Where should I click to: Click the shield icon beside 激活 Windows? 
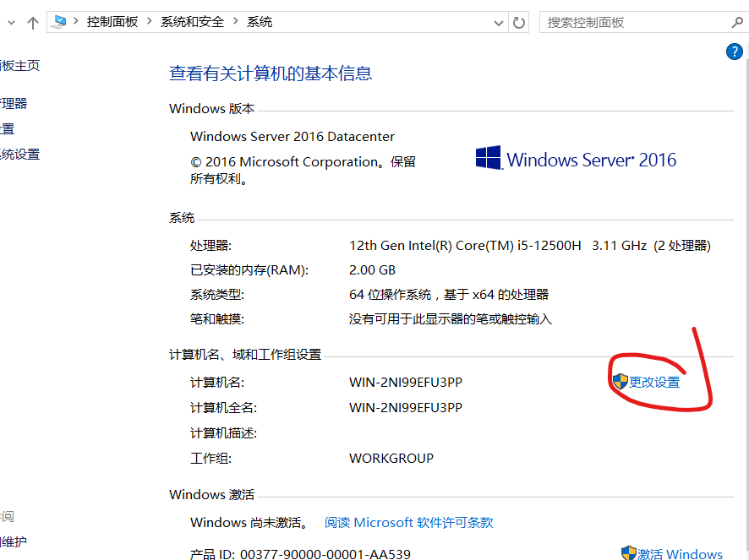point(629,553)
